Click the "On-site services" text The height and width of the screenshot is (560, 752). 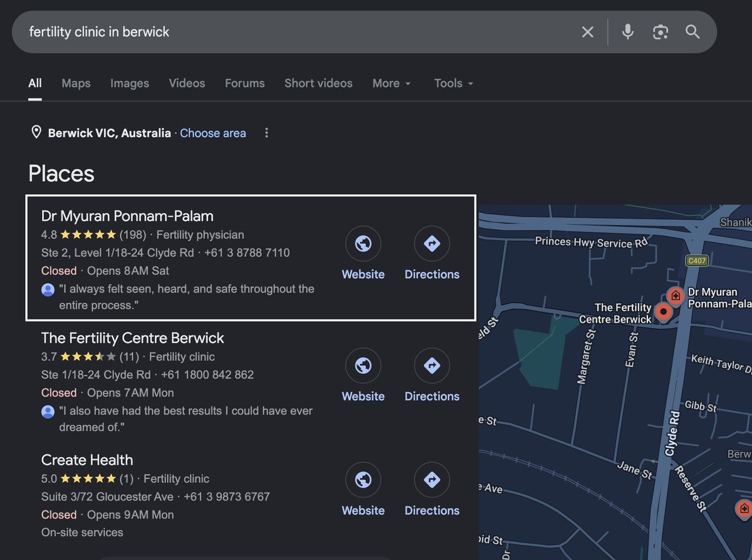click(82, 532)
